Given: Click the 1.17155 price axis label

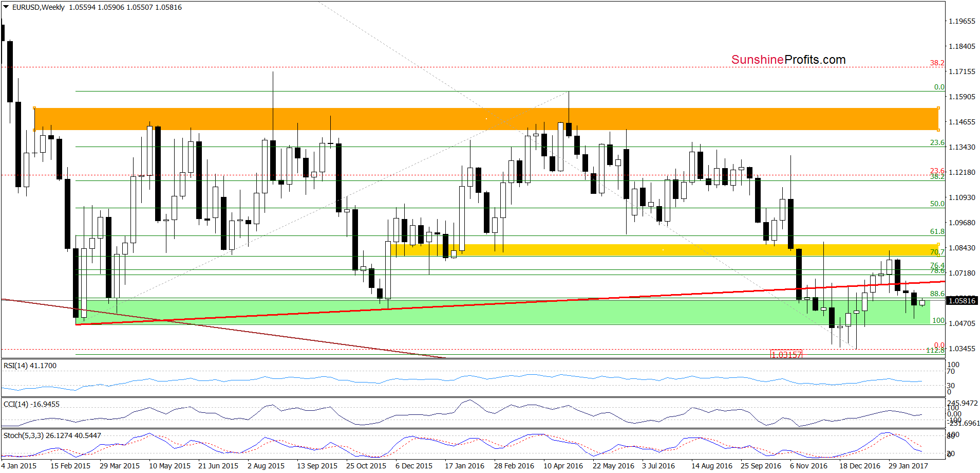Looking at the screenshot, I should pos(962,71).
